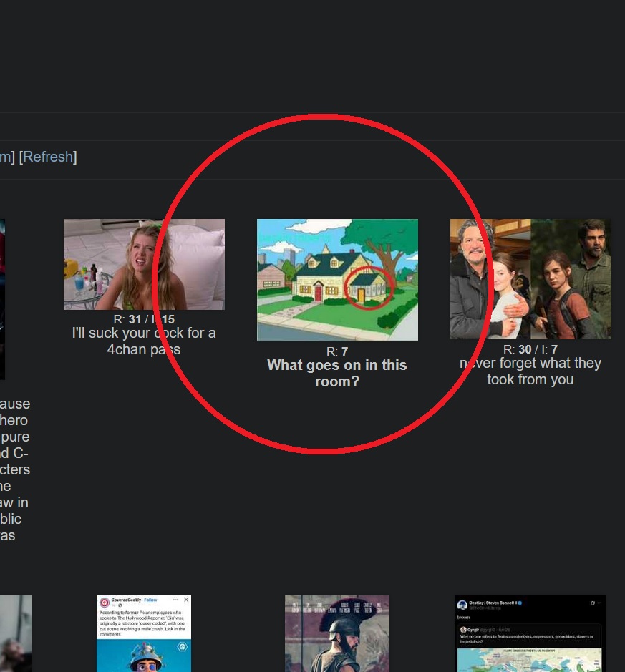Open the Last of Us comparison thumbnail
This screenshot has width=625, height=672.
(530, 279)
